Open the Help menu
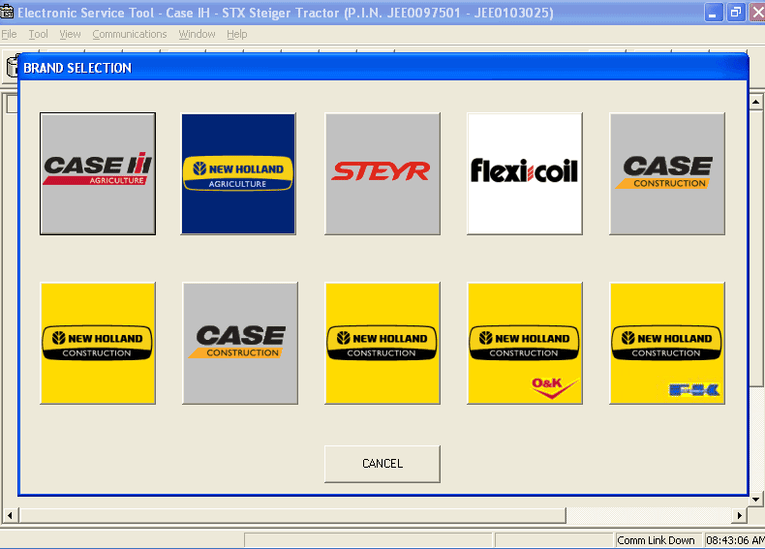 click(236, 34)
